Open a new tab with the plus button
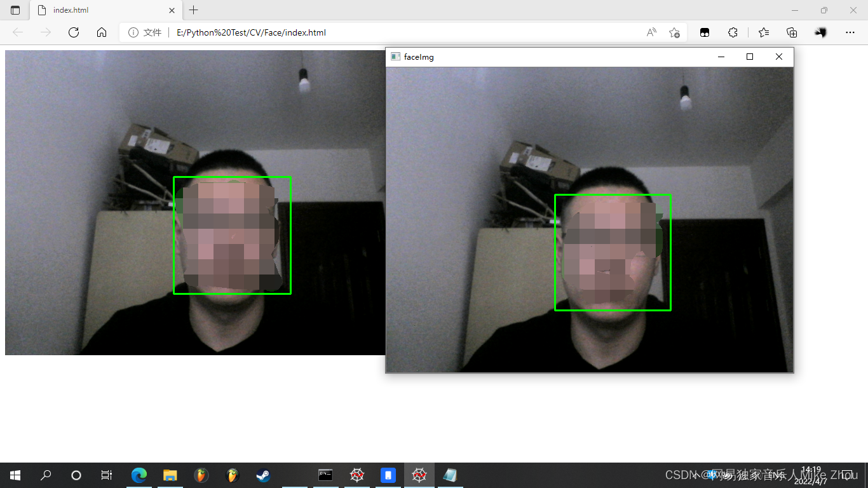 [193, 10]
